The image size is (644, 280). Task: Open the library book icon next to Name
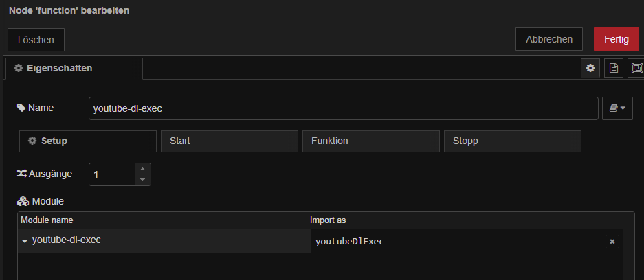pyautogui.click(x=617, y=108)
